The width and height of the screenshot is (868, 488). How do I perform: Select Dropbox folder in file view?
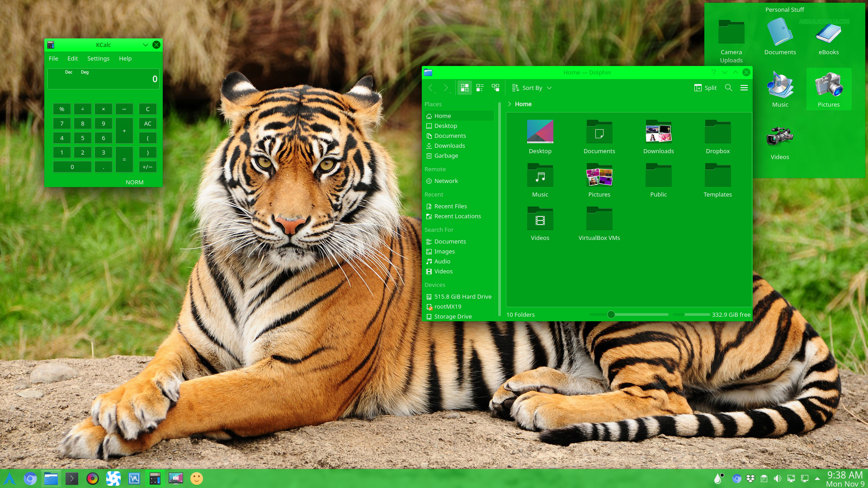[x=717, y=137]
